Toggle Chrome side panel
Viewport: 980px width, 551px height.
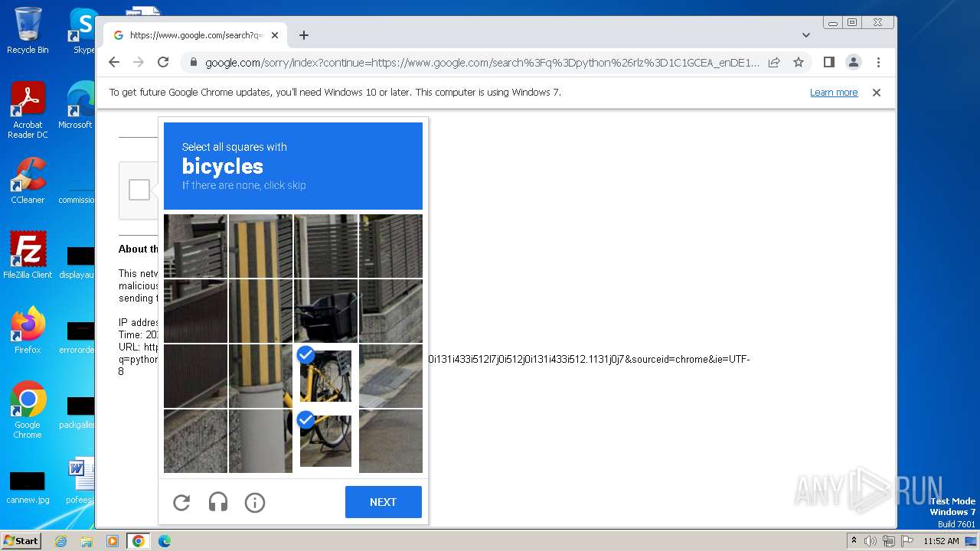[x=829, y=62]
